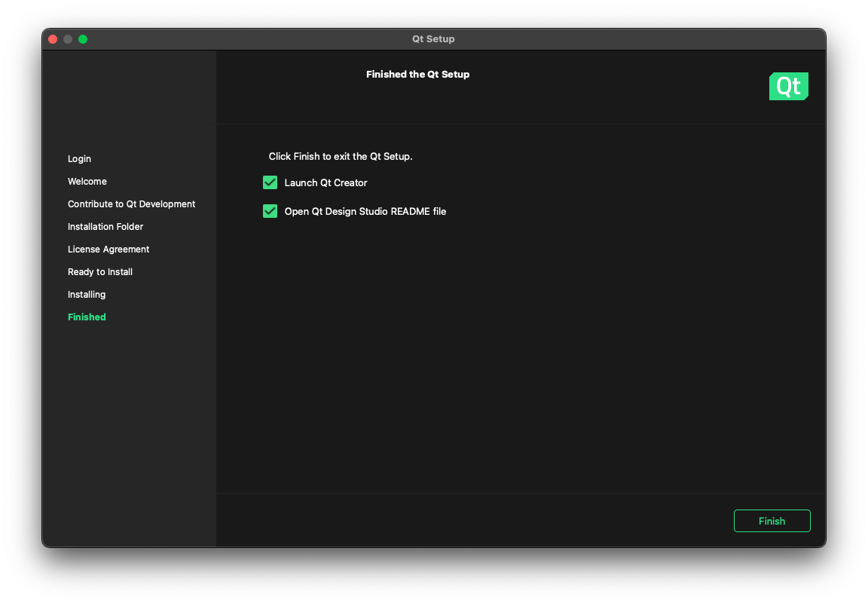Click the 'Open Qt Design Studio README file' label
This screenshot has width=868, height=603.
(365, 212)
